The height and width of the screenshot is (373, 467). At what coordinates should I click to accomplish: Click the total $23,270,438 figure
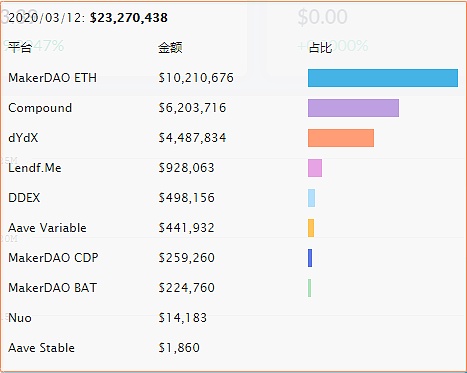(x=129, y=18)
